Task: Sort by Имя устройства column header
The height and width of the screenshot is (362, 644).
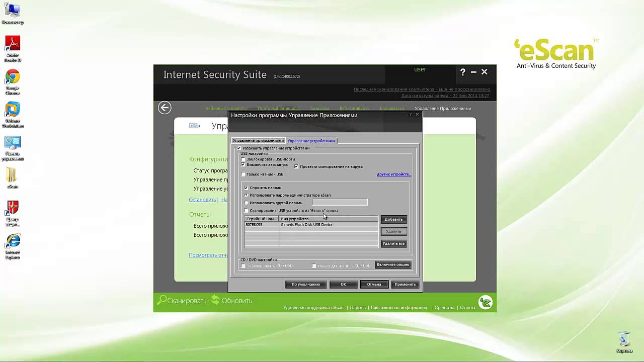Action: [x=329, y=219]
